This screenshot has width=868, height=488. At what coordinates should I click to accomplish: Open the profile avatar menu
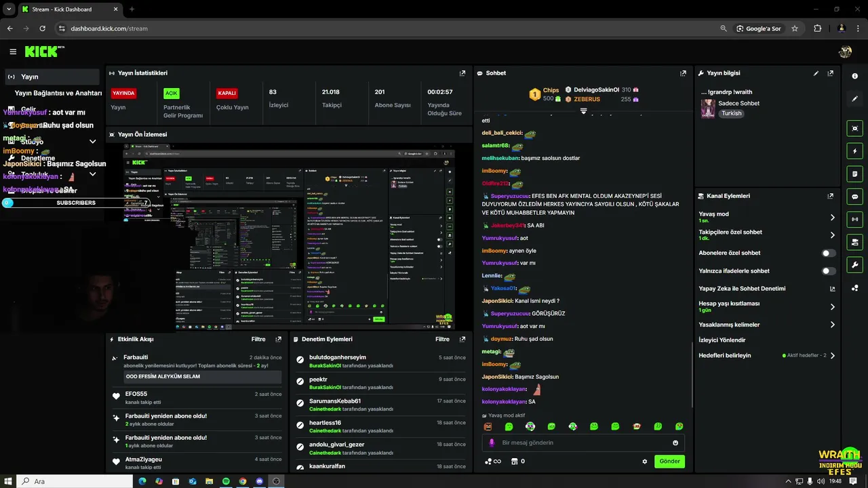tap(845, 52)
